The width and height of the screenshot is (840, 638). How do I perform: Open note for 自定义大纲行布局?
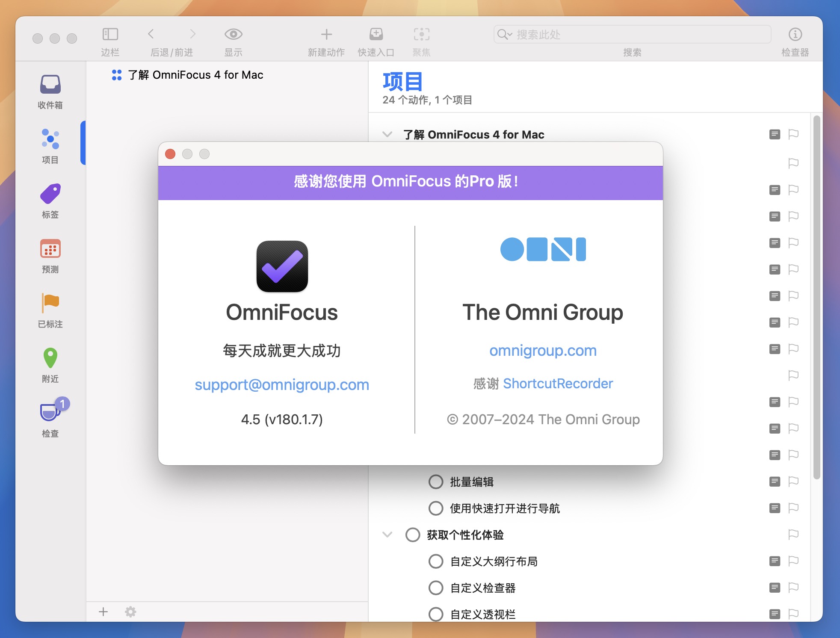(775, 561)
